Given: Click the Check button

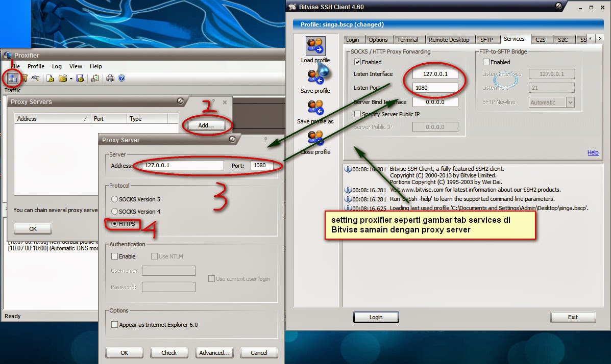Looking at the screenshot, I should 169,353.
